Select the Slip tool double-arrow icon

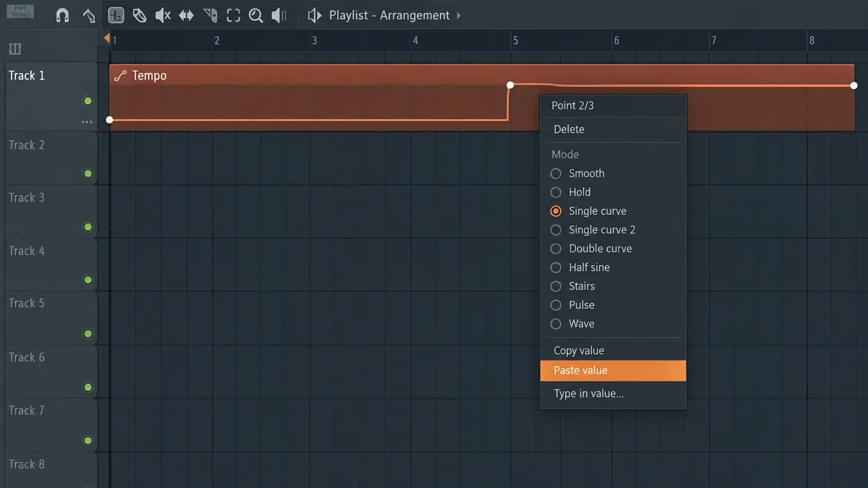tap(186, 15)
